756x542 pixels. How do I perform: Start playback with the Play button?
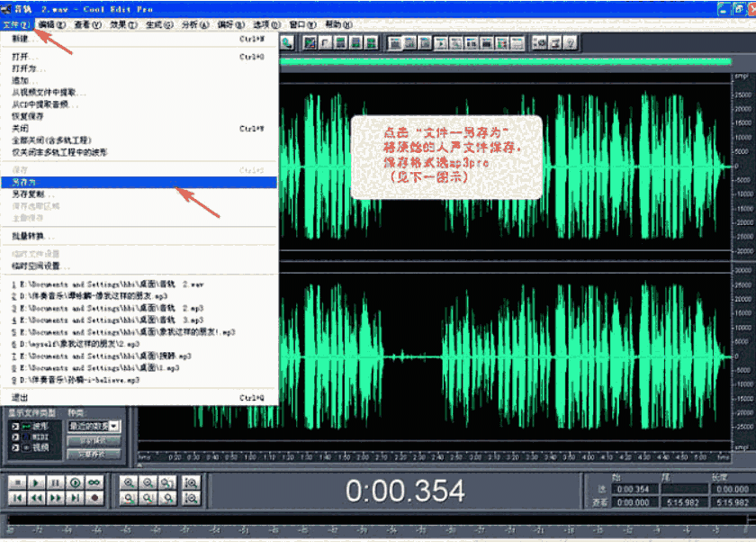pos(36,482)
